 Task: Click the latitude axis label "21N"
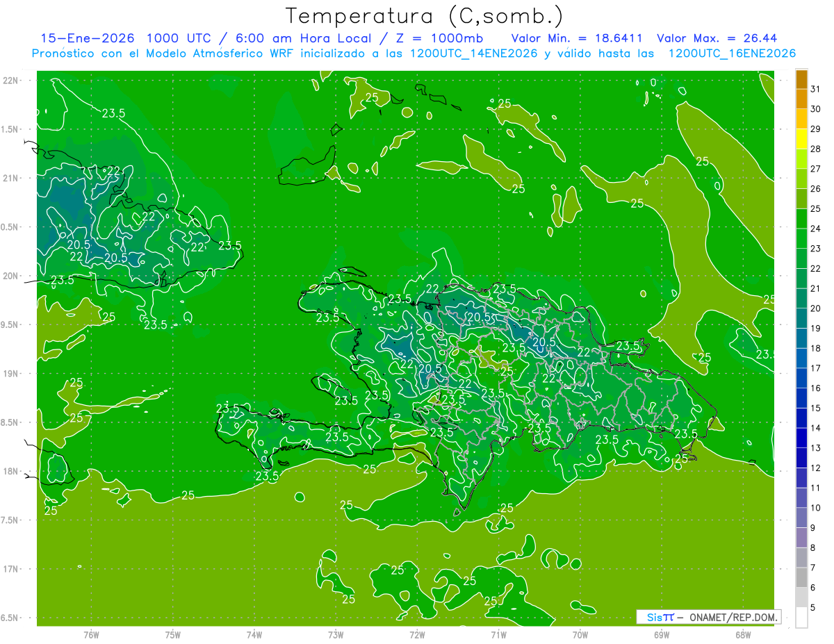point(10,178)
